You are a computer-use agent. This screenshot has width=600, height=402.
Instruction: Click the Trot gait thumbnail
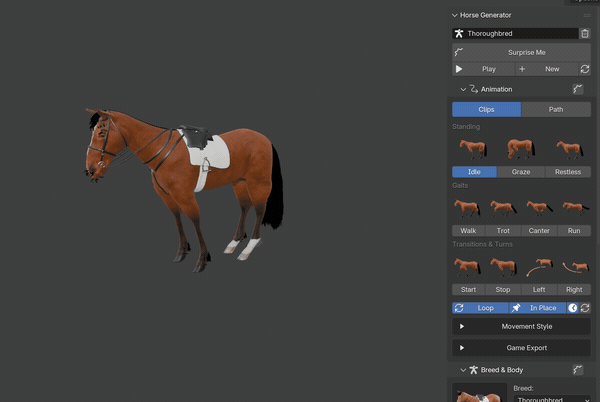(503, 208)
